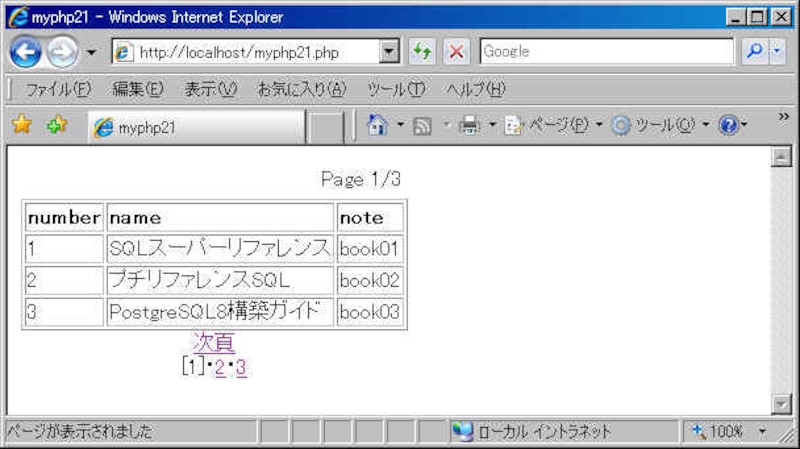This screenshot has height=449, width=800.
Task: Click the SQLスーパーリファレンス cell
Action: [220, 249]
